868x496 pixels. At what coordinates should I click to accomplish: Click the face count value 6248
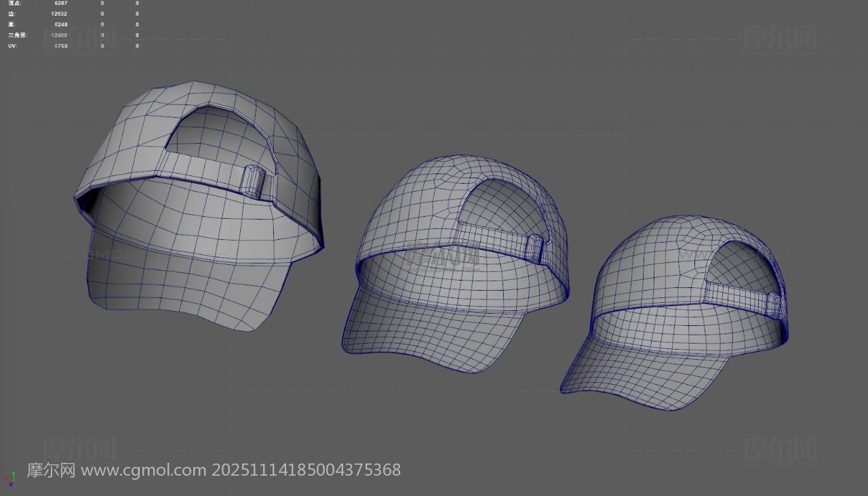click(x=61, y=24)
